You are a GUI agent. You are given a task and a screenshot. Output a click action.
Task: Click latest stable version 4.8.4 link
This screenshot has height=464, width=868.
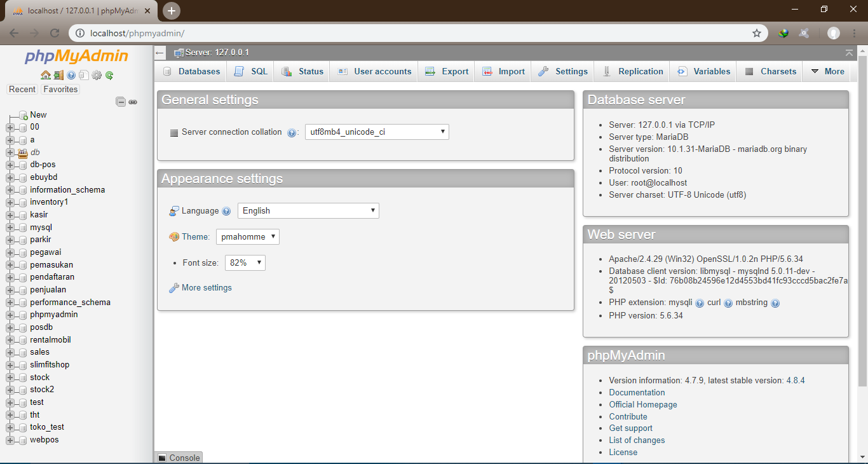click(796, 381)
